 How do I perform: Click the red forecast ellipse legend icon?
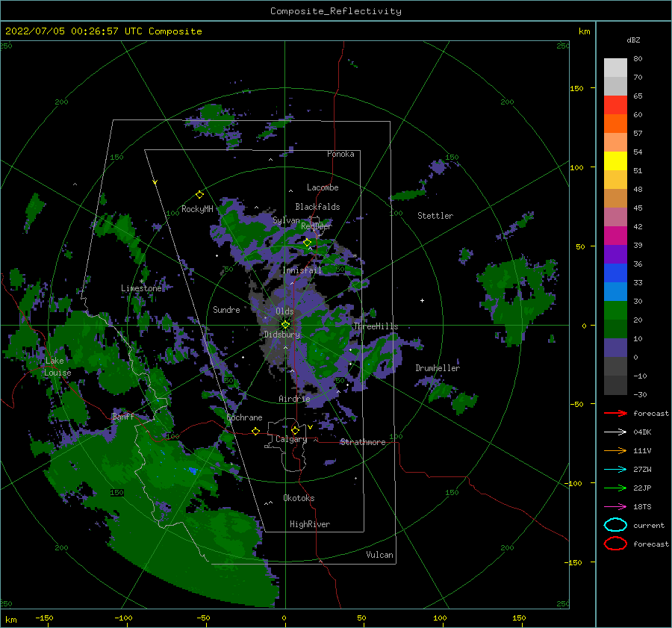click(x=615, y=544)
